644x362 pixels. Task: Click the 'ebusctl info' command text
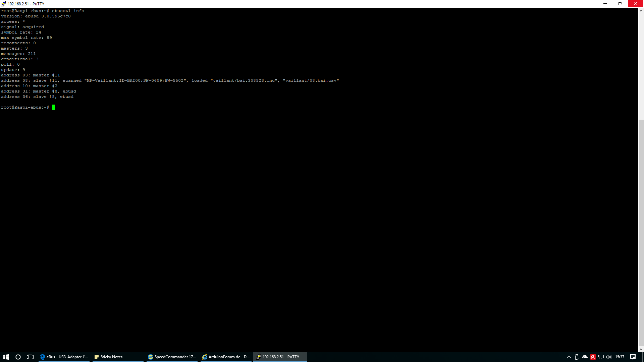[x=68, y=11]
